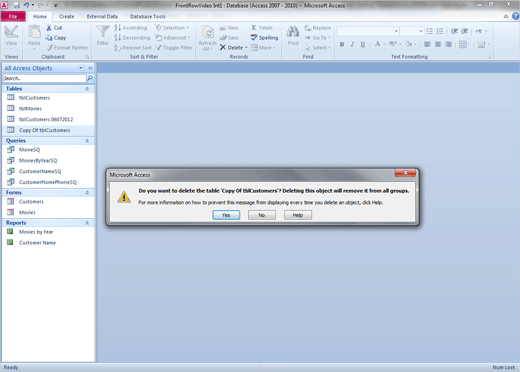Open the font size combo box
Image resolution: width=520 pixels, height=372 pixels.
coord(412,31)
